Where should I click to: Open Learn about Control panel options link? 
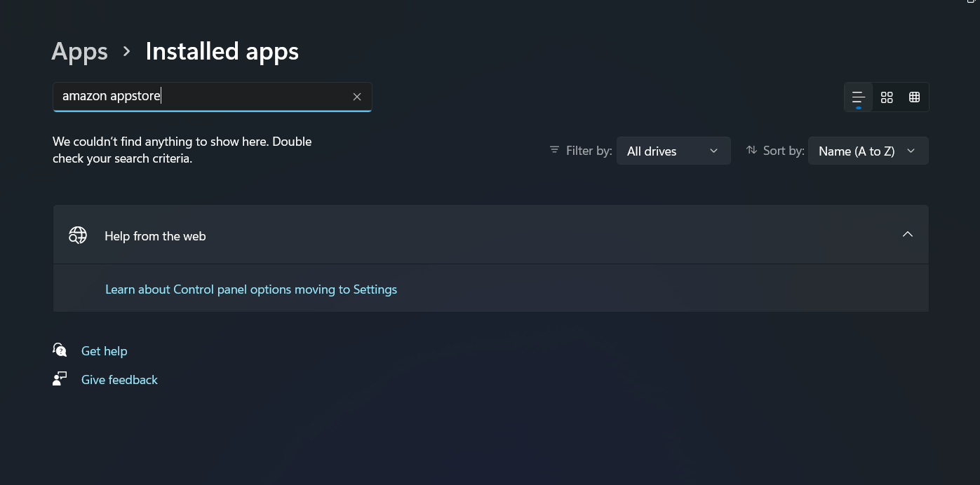tap(251, 289)
